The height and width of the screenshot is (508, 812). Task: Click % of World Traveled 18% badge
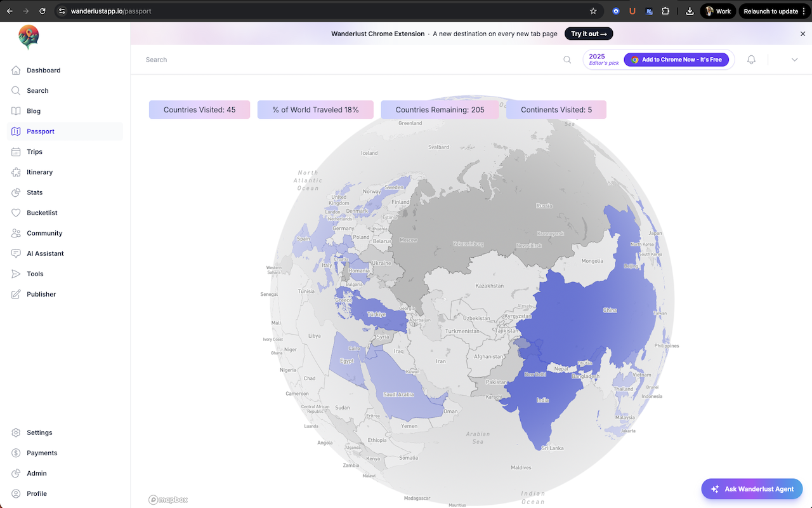pos(315,110)
